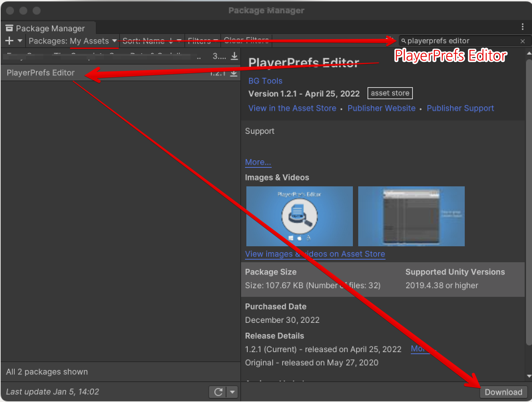Select PlayerPrefs Editor in package list

pos(41,73)
